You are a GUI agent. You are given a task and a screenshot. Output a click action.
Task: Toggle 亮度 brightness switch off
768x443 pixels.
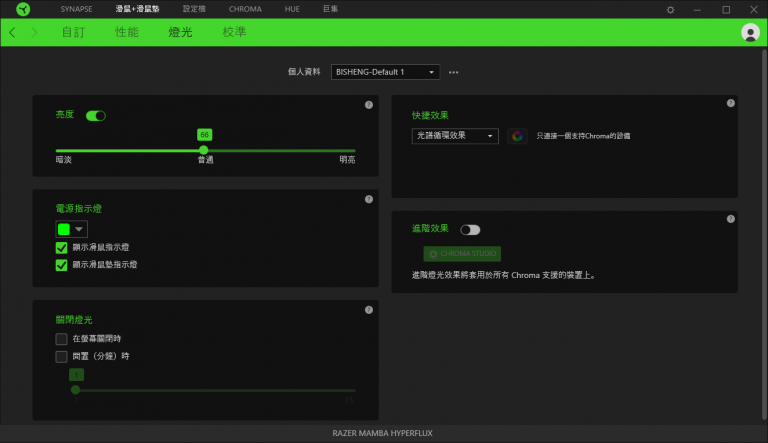pyautogui.click(x=96, y=116)
